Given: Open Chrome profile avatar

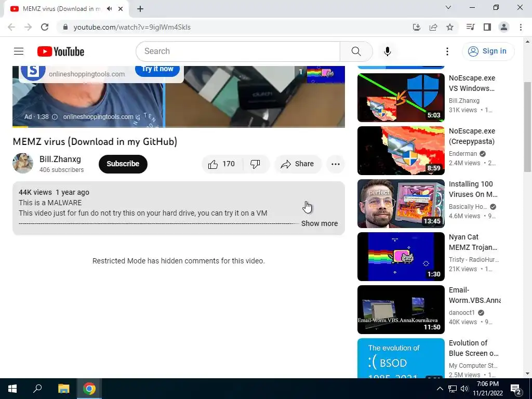Looking at the screenshot, I should coord(504,27).
